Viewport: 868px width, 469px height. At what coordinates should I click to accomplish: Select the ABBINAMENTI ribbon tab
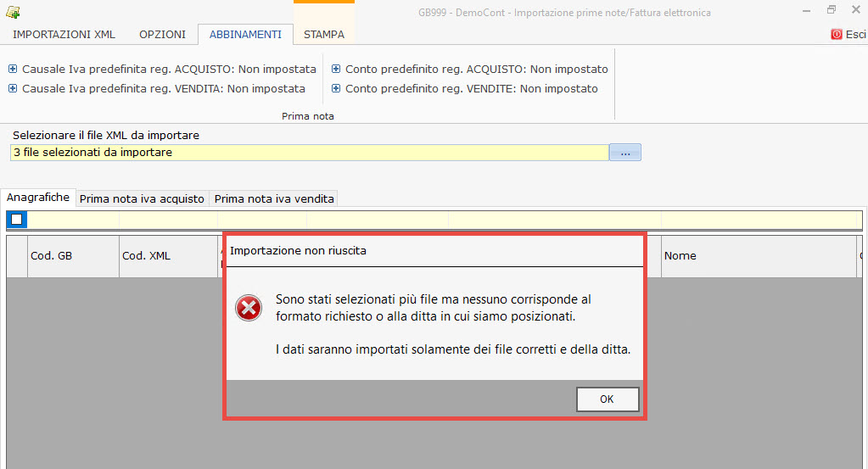pos(245,35)
